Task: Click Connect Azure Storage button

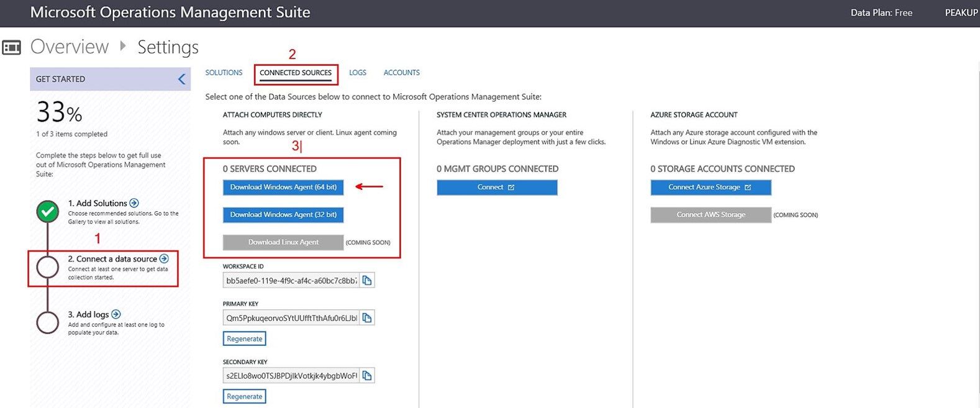Action: pyautogui.click(x=711, y=188)
